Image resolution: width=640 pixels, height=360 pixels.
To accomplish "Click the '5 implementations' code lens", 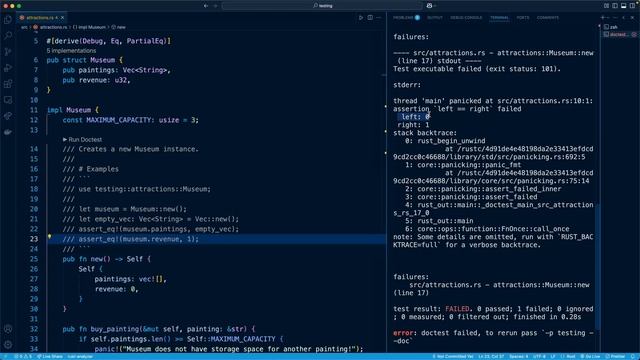I will click(x=71, y=51).
